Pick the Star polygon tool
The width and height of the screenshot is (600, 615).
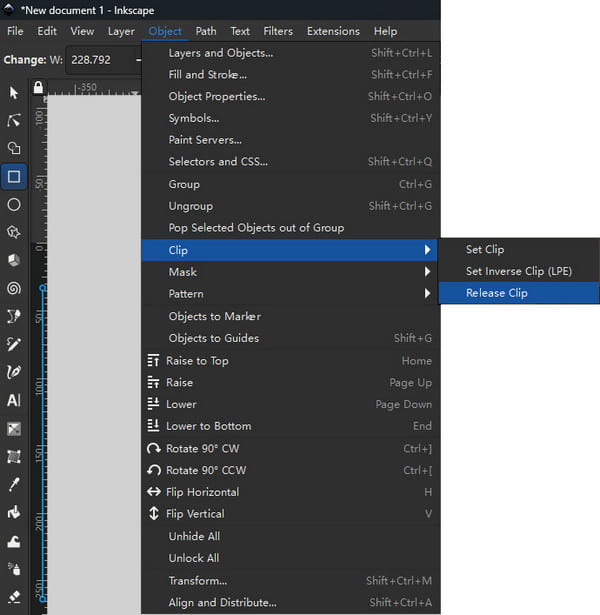click(x=14, y=233)
